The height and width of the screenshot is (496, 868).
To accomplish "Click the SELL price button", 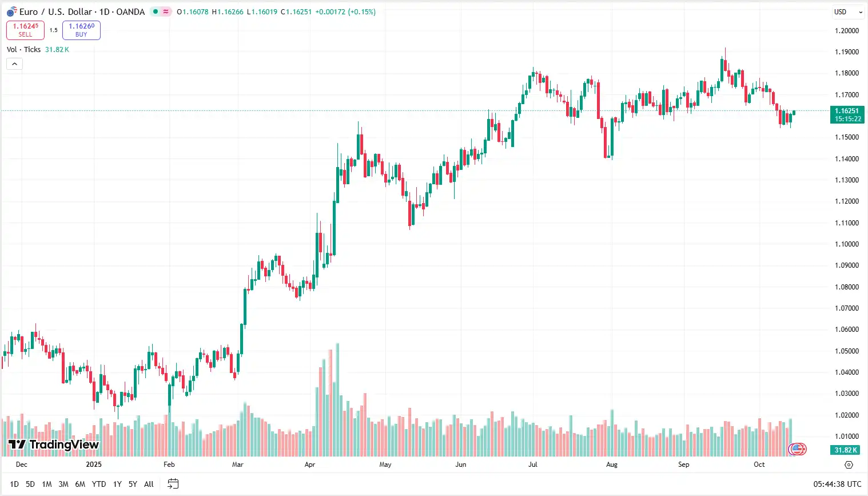I will pos(25,30).
